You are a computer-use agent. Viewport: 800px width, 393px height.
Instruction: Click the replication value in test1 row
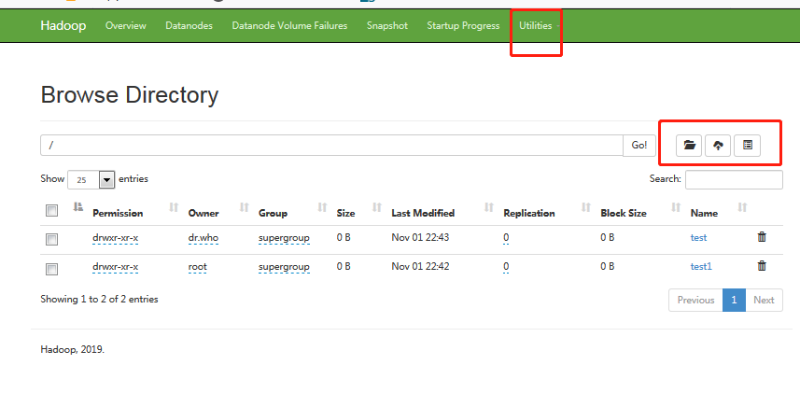coord(506,267)
